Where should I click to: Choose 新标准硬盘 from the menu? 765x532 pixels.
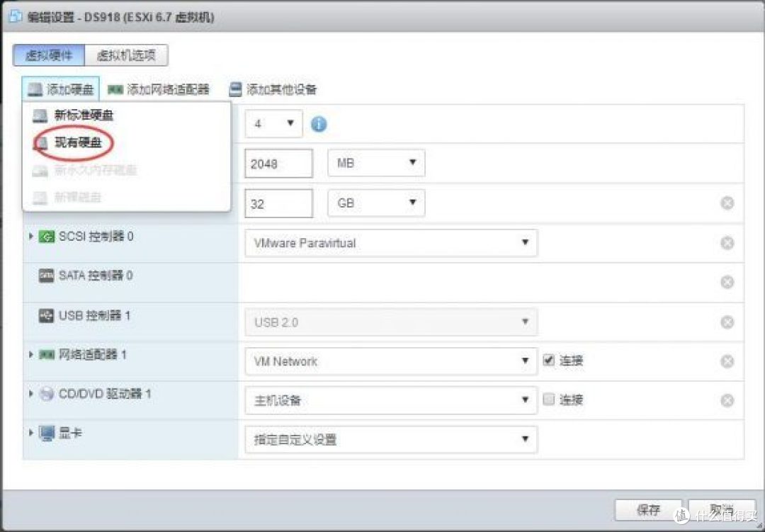click(73, 115)
